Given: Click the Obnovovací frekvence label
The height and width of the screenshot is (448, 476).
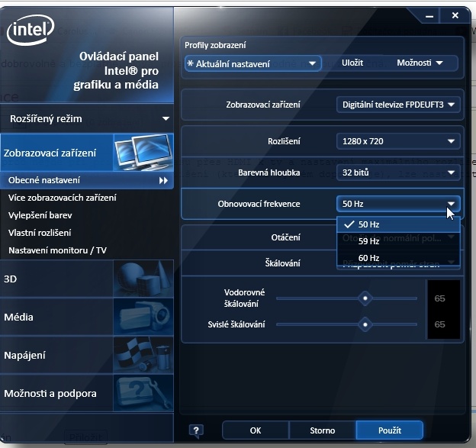Looking at the screenshot, I should 259,204.
